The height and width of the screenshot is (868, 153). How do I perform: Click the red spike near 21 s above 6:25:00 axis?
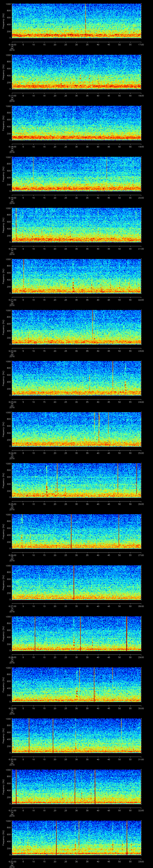click(57, 478)
